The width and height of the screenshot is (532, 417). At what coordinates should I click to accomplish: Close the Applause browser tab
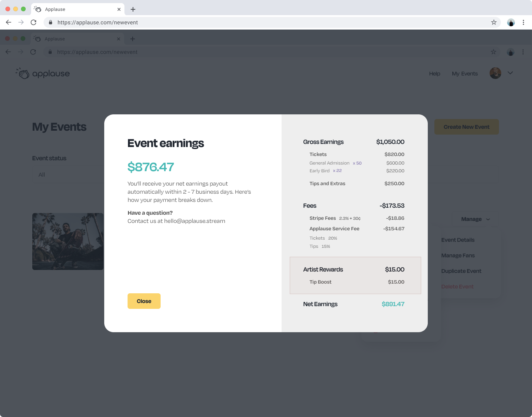pos(119,9)
